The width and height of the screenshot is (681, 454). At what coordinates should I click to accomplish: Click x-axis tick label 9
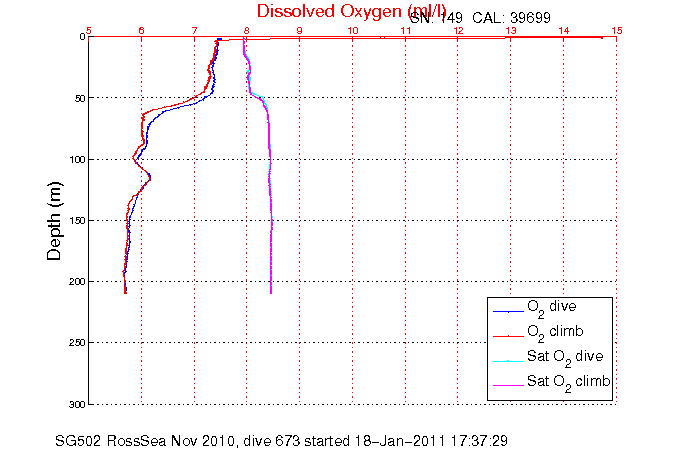[300, 30]
